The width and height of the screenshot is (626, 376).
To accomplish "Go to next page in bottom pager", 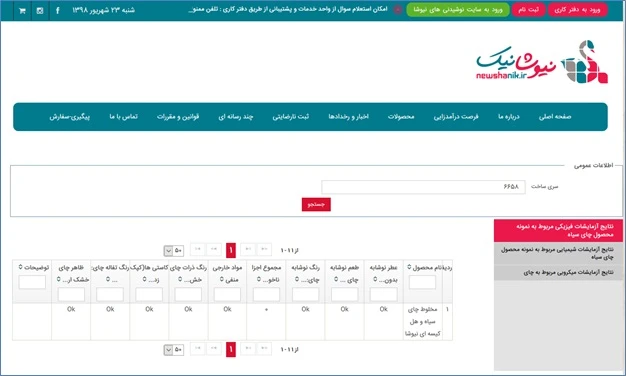I will pos(214,348).
